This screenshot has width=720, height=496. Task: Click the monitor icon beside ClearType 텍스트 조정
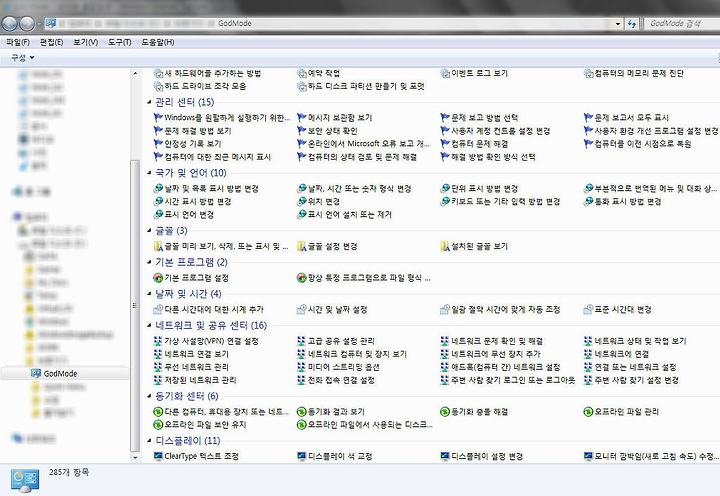[x=158, y=456]
